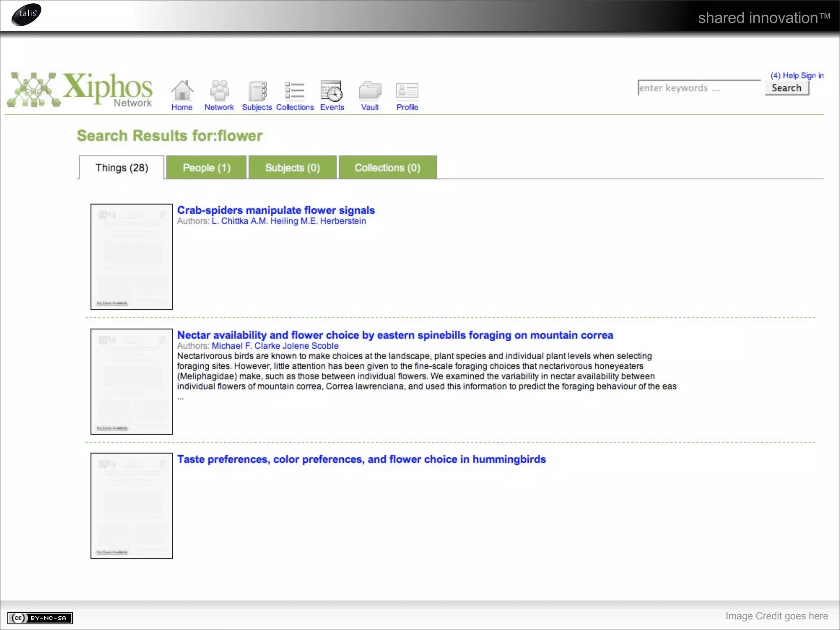Screen dimensions: 840x630
Task: Open author M.E. Herberstein
Action: tap(333, 221)
